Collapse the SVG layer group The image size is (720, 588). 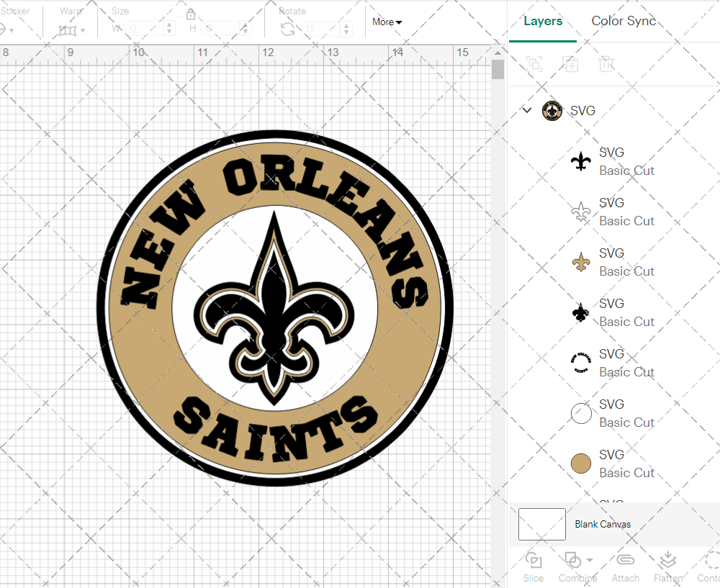tap(527, 111)
